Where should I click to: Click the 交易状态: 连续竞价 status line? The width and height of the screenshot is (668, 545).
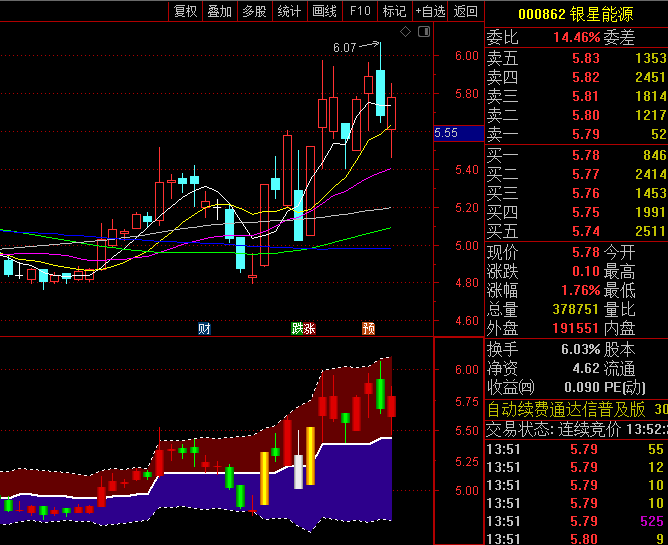point(577,430)
